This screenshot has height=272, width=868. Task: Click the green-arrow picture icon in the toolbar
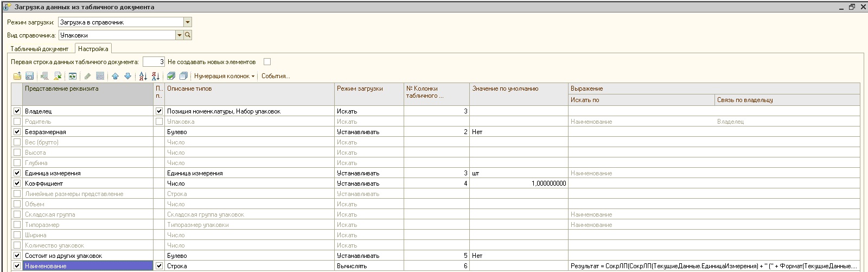[x=57, y=76]
